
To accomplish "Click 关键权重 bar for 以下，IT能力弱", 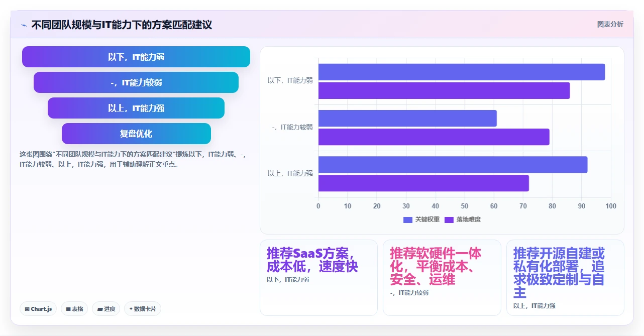I will 462,72.
